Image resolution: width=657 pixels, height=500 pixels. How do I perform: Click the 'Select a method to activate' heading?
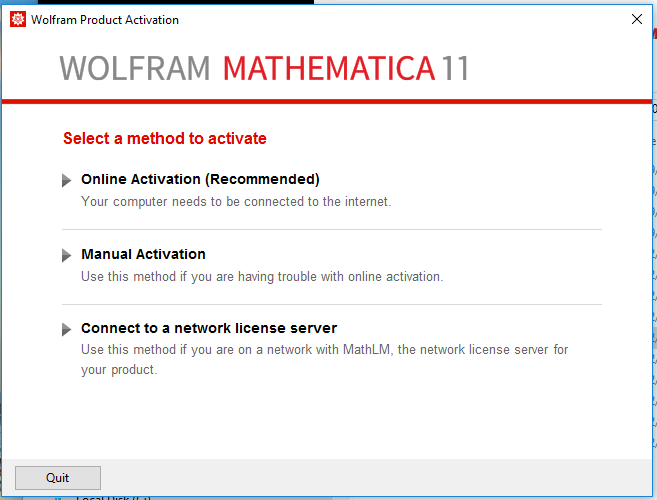pos(165,138)
